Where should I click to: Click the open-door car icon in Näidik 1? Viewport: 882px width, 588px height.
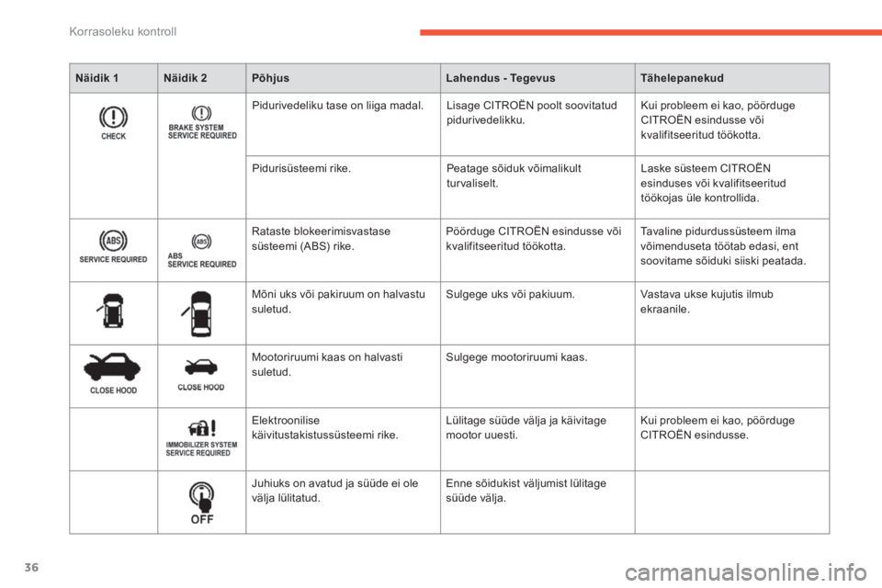point(111,311)
